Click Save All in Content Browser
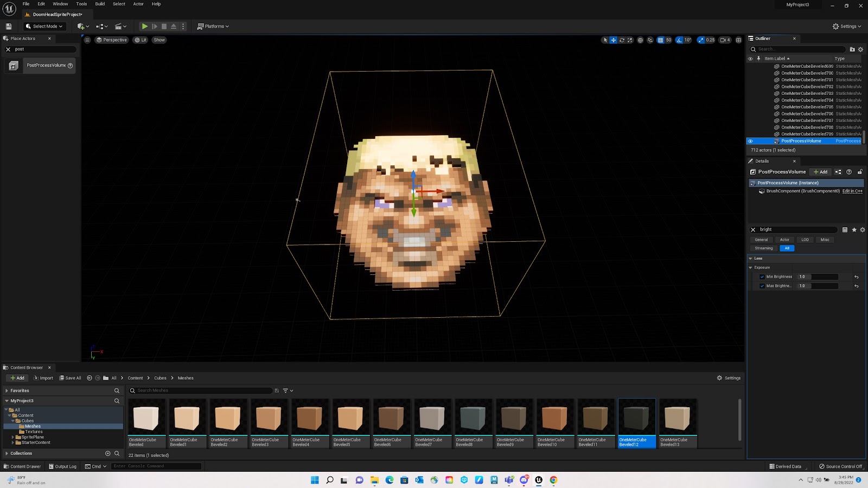The width and height of the screenshot is (868, 488). (x=70, y=378)
